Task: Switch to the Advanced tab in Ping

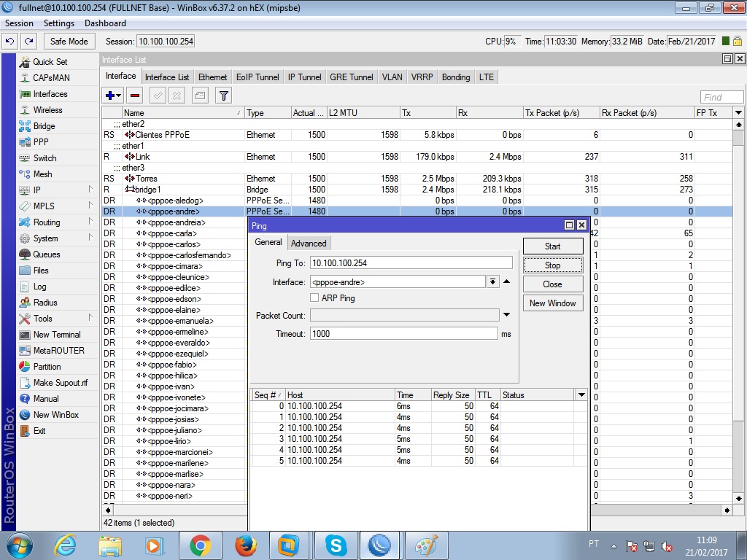Action: point(309,244)
